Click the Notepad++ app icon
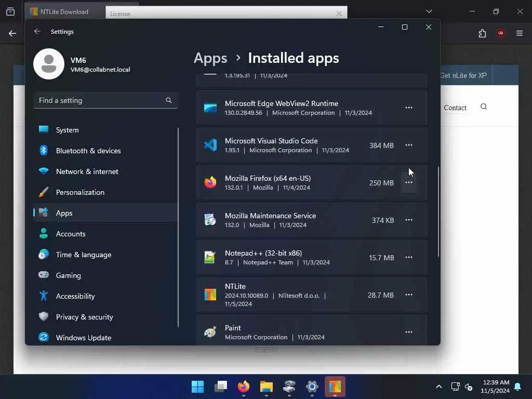The height and width of the screenshot is (399, 532). click(x=210, y=257)
